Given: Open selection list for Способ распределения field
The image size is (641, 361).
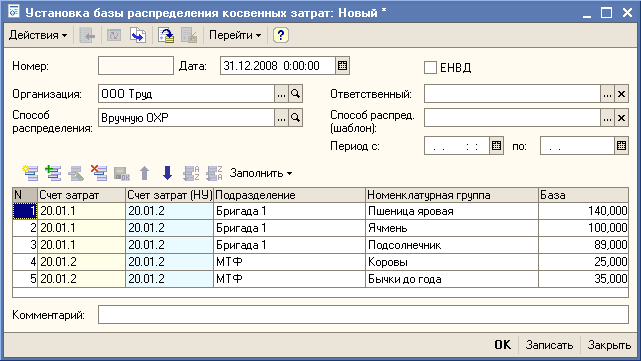Looking at the screenshot, I should pyautogui.click(x=281, y=118).
